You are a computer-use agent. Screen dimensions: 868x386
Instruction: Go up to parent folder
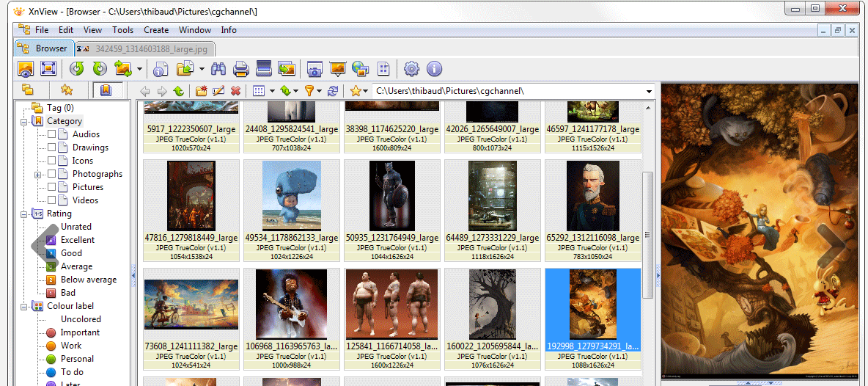(x=178, y=92)
